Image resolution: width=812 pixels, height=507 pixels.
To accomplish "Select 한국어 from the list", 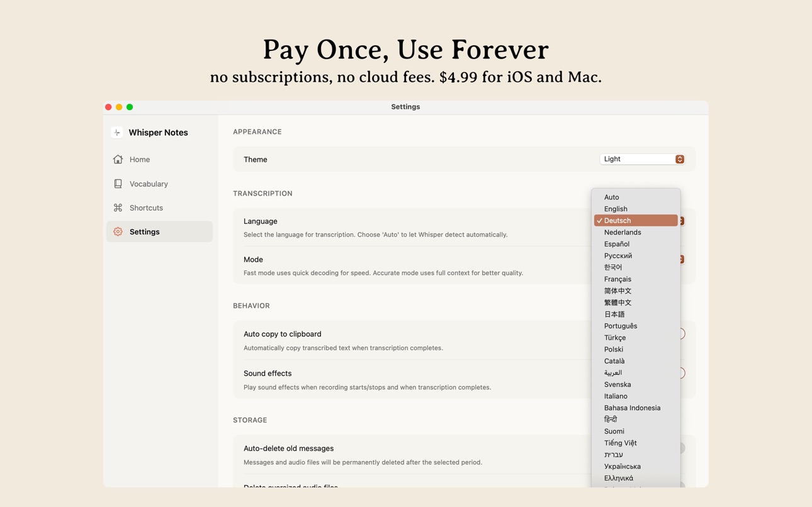I will coord(636,267).
